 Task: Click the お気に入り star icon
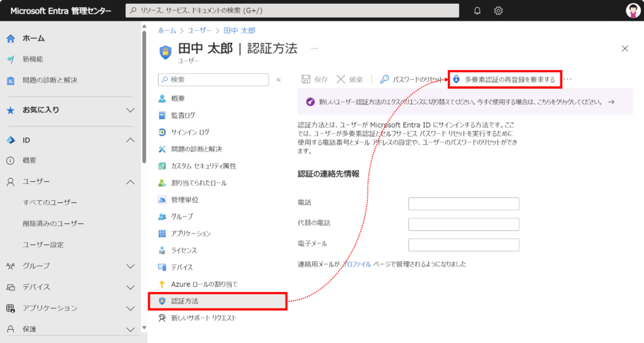[x=11, y=110]
